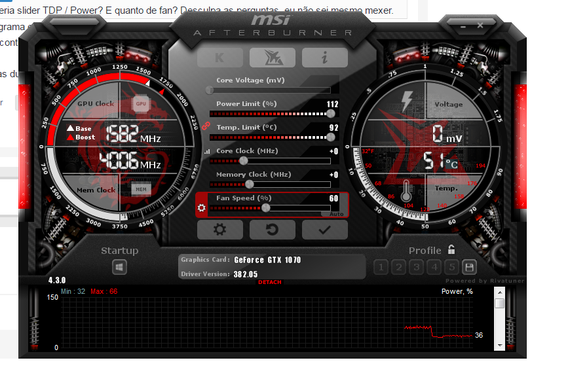Toggle Fan Speed Auto button
This screenshot has width=570, height=392.
point(336,214)
